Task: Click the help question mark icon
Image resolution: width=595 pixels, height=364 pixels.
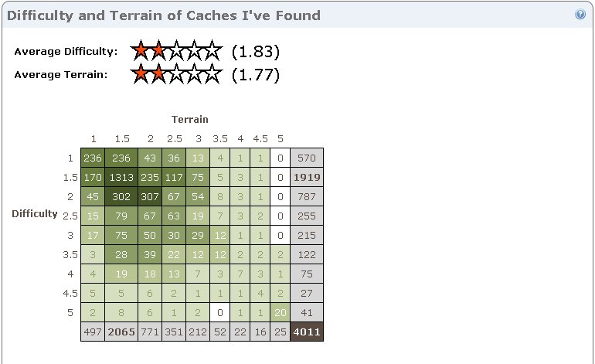Action: (x=580, y=15)
